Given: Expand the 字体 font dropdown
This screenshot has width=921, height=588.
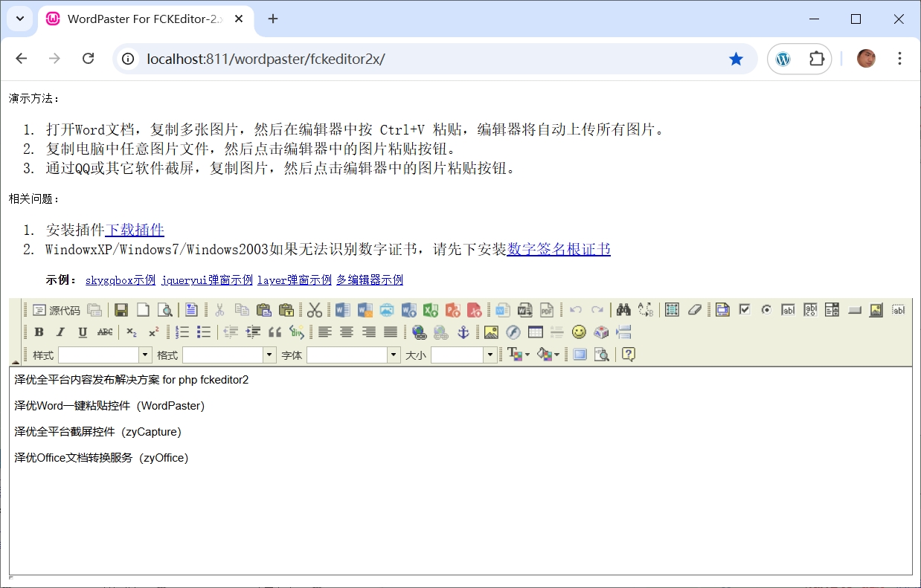Looking at the screenshot, I should point(394,355).
